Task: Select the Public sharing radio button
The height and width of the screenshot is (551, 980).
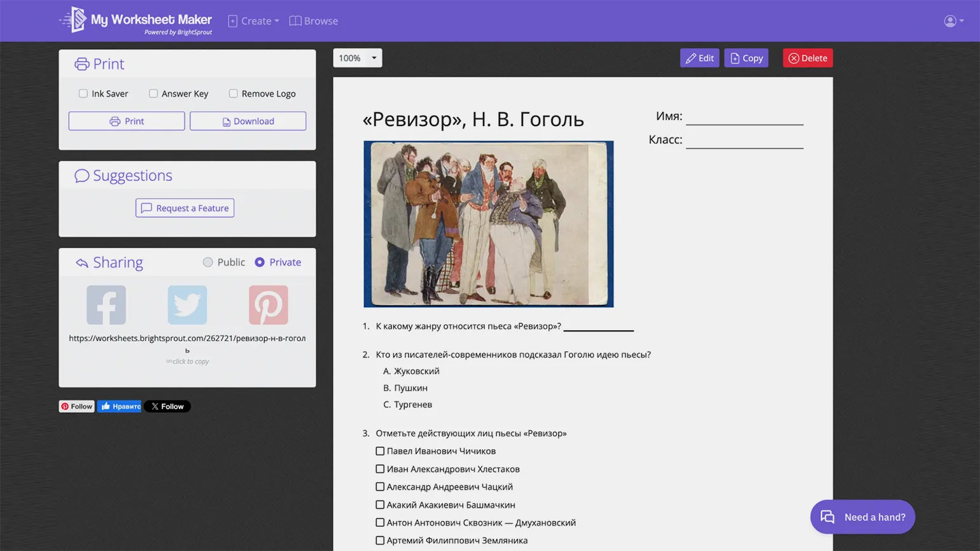Action: tap(208, 262)
